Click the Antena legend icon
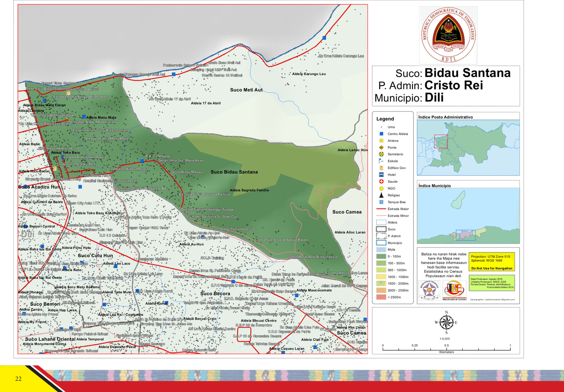The width and height of the screenshot is (564, 392). (381, 141)
